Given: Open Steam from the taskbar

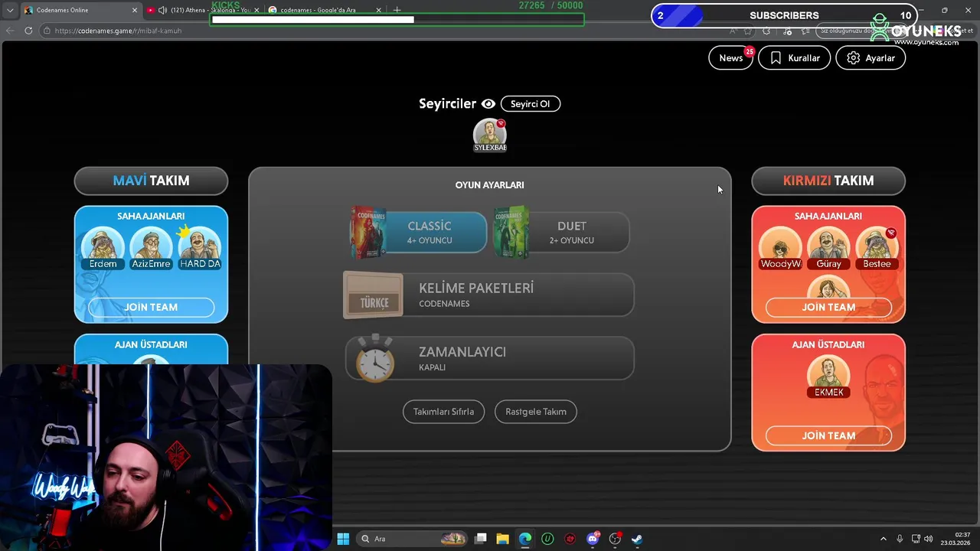Looking at the screenshot, I should (637, 539).
